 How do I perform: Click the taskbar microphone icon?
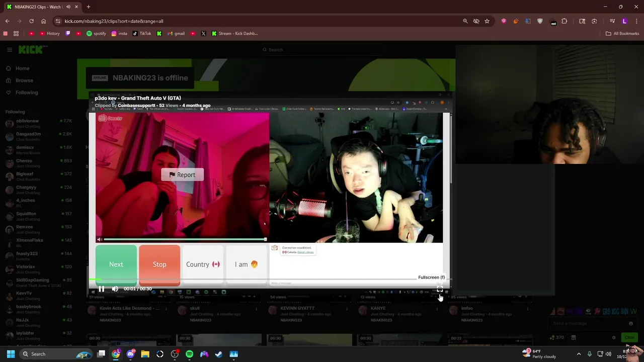(589, 354)
